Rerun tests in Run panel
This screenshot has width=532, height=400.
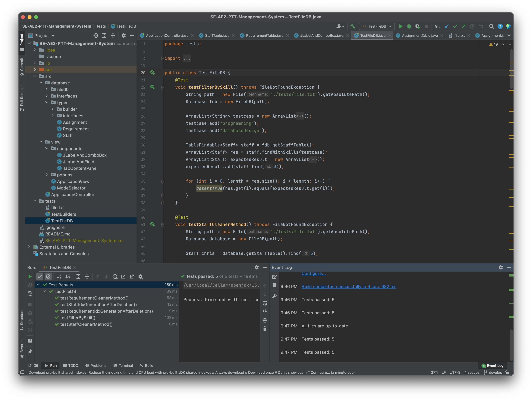(x=30, y=277)
